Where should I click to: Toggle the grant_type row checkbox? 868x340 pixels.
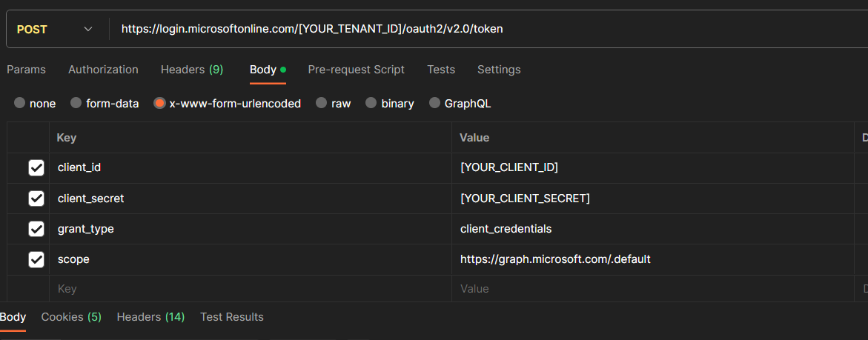[x=36, y=229]
